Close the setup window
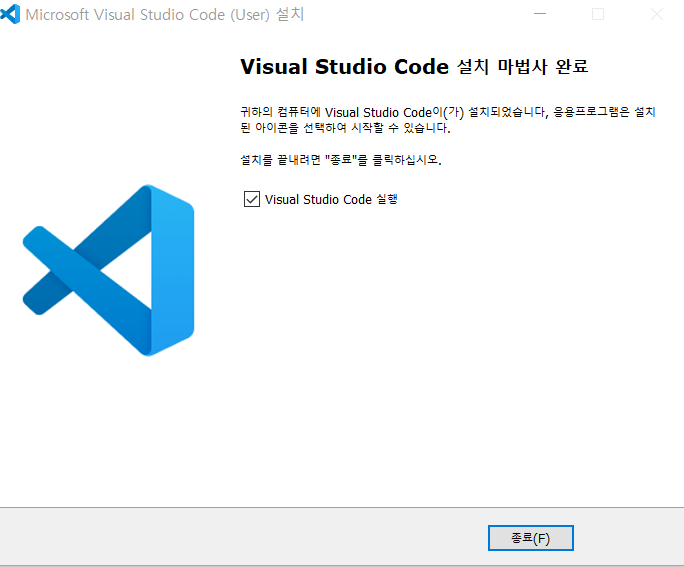 click(656, 14)
